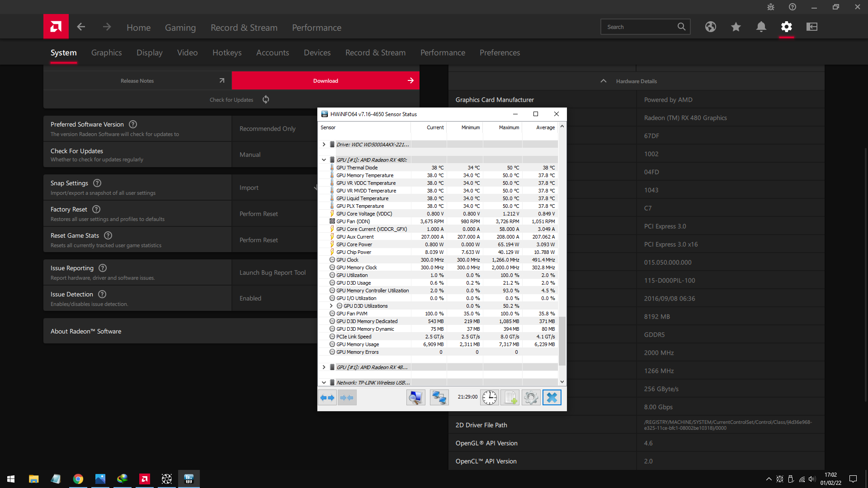Toggle Issue Detection Enabled setting

[274, 298]
